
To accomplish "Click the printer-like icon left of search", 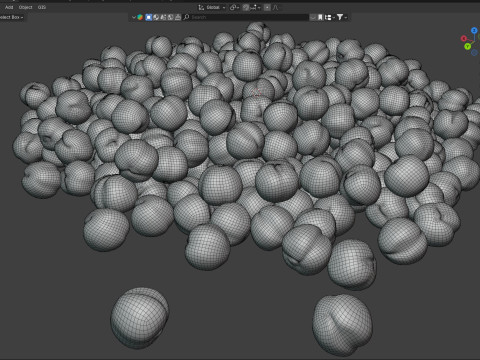I will (x=178, y=17).
